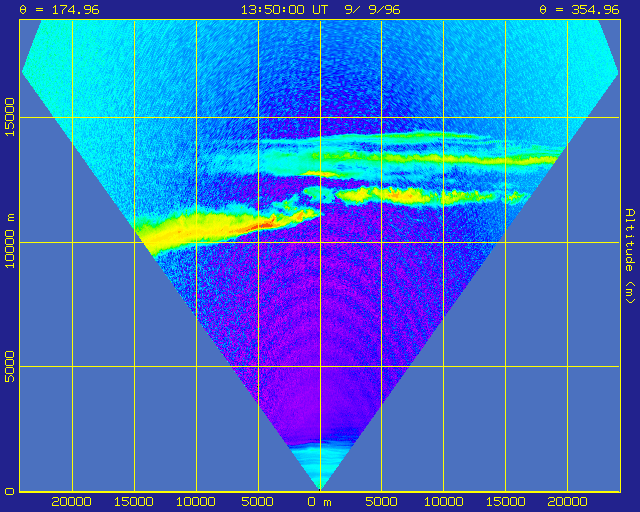
Task: Click the 10000 m label on the vertical axis
Action: pos(10,241)
